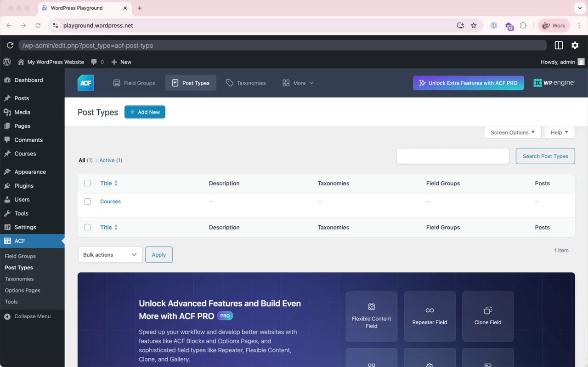The height and width of the screenshot is (367, 588).
Task: Open Playground settings gear icon
Action: pyautogui.click(x=575, y=45)
